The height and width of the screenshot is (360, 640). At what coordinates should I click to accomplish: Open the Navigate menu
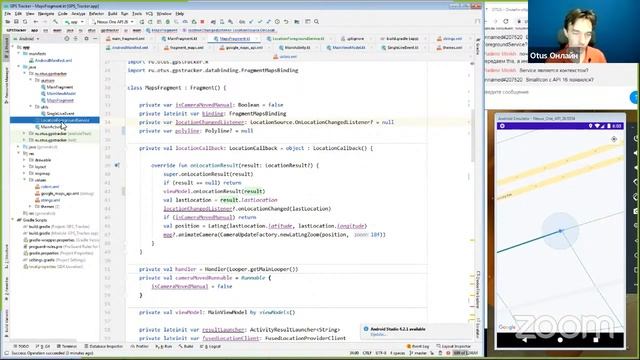coord(46,13)
